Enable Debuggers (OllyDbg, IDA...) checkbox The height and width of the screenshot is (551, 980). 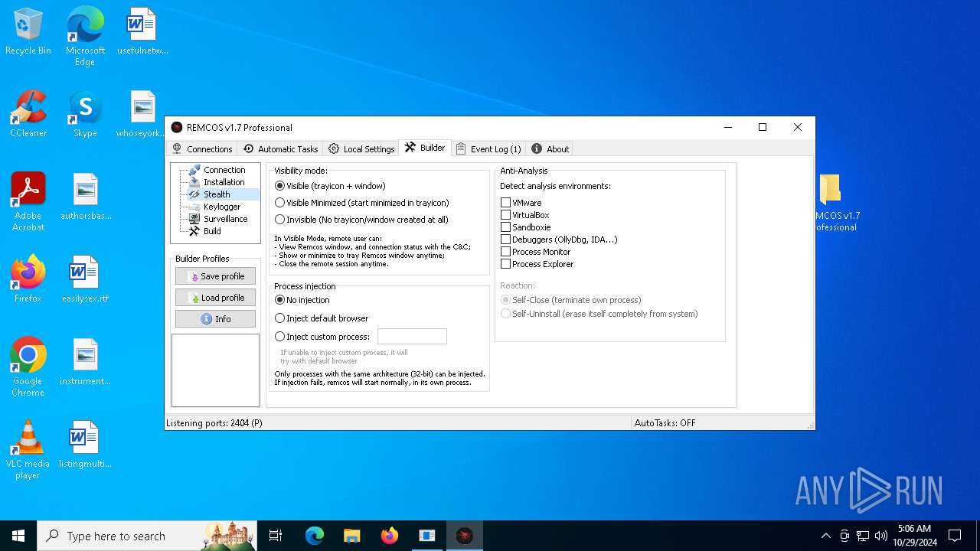click(505, 240)
